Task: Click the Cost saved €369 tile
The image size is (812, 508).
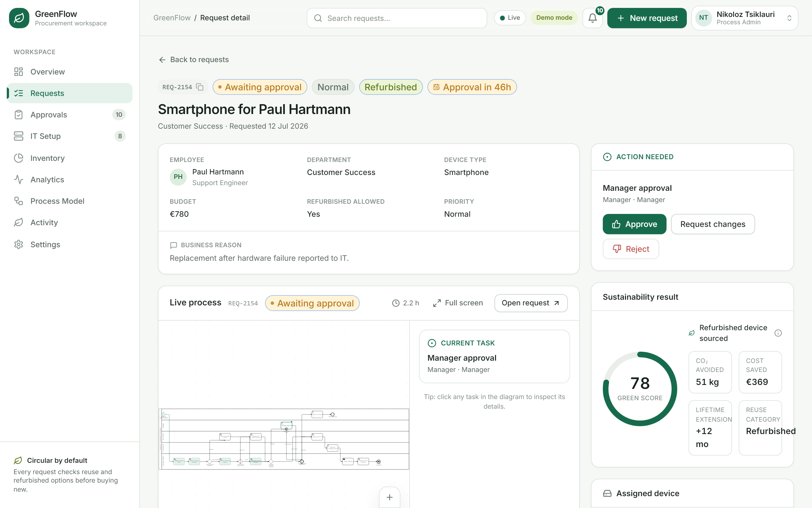Action: [x=760, y=372]
